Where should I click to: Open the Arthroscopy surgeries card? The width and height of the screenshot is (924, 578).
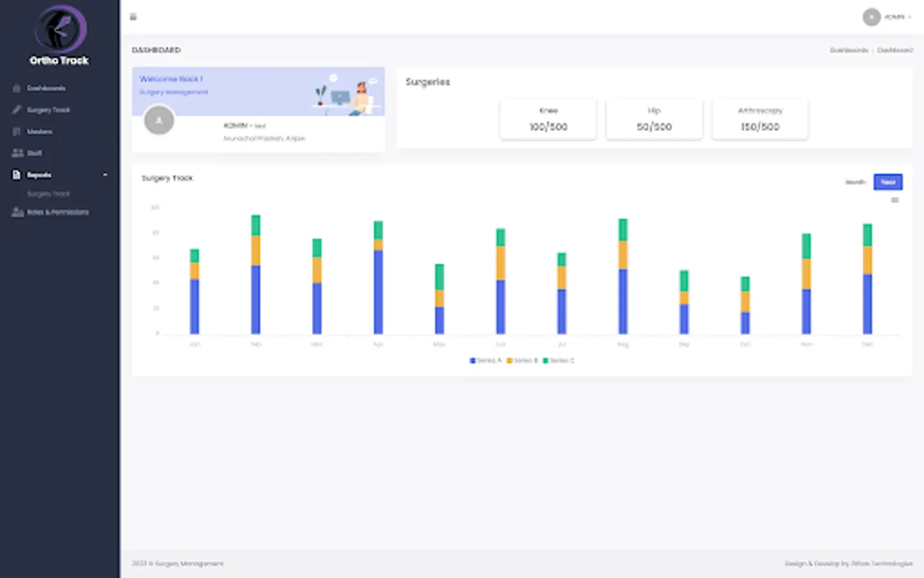[760, 119]
